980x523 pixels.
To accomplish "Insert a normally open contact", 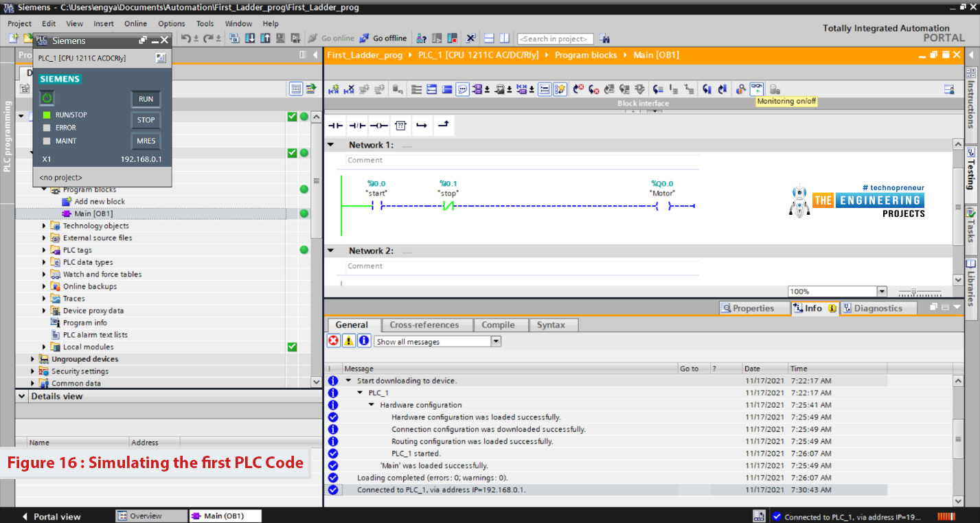I will (x=335, y=126).
